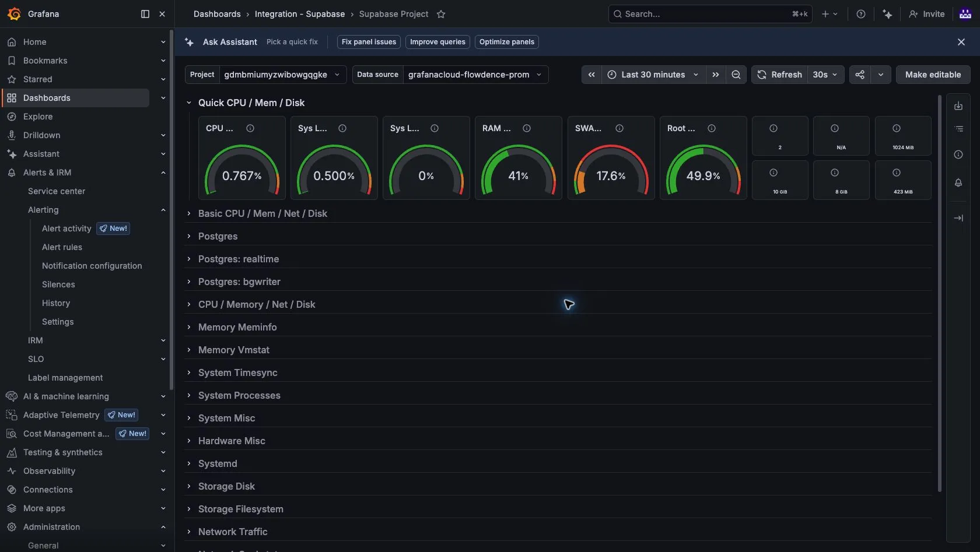Click the Refresh button
980x552 pixels.
[x=779, y=75]
